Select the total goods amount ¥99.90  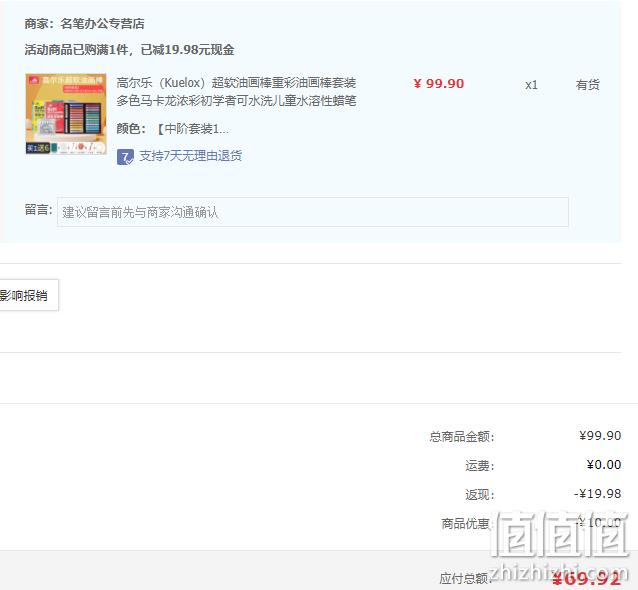click(x=600, y=436)
